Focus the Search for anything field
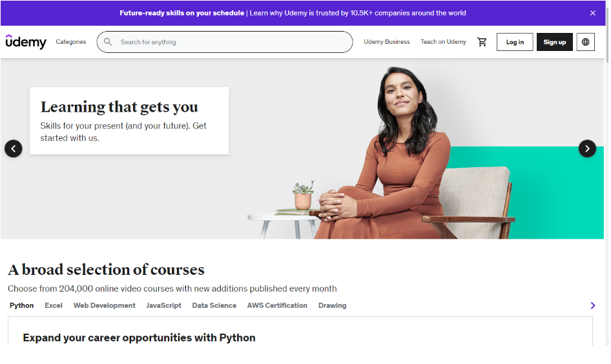Image resolution: width=611 pixels, height=364 pixels. click(225, 42)
